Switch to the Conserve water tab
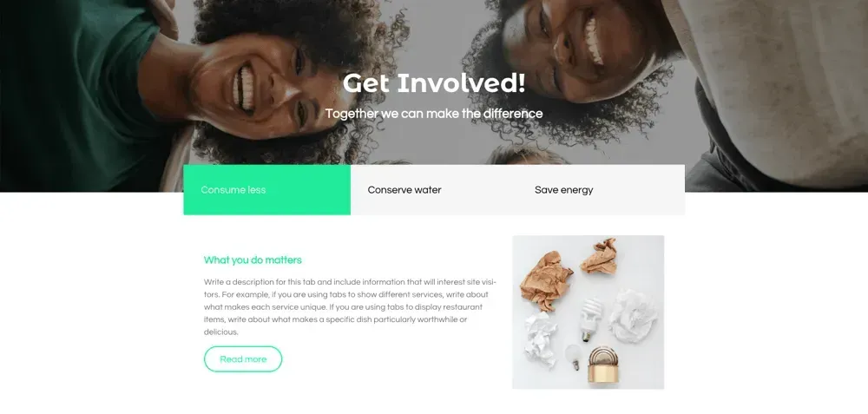The image size is (868, 414). tap(434, 190)
